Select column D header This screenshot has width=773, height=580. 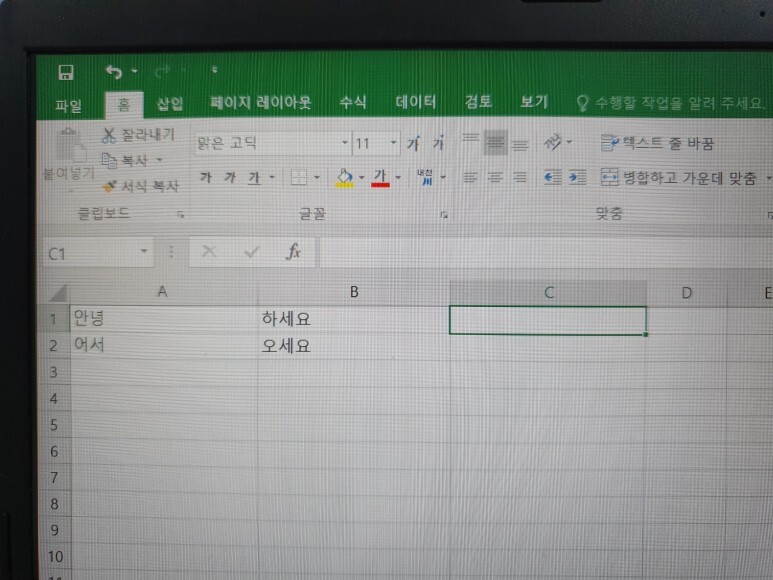click(x=686, y=293)
